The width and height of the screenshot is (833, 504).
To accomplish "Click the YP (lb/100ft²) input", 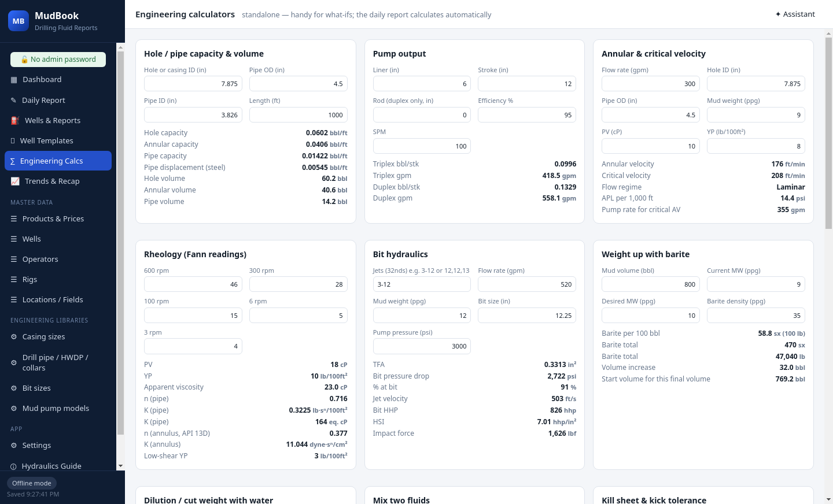I will pyautogui.click(x=756, y=146).
